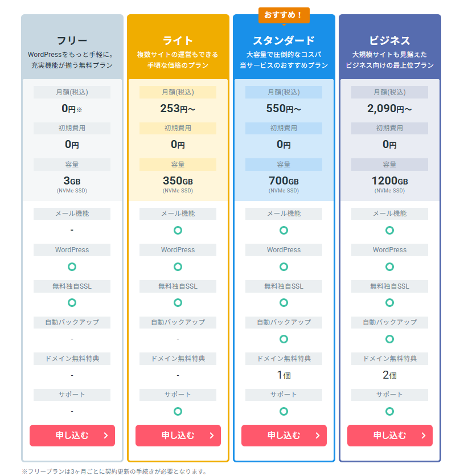
Task: Click the ライト plan free SSL circle icon
Action: point(178,303)
